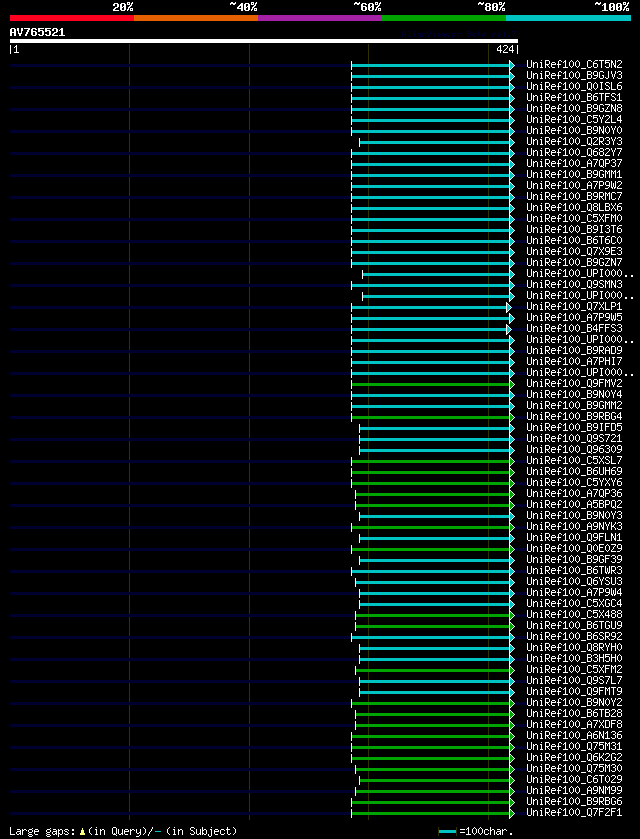Screen dimensions: 640x839
Task: Select the UniRef100_B6T6C0 label
Action: (x=574, y=241)
